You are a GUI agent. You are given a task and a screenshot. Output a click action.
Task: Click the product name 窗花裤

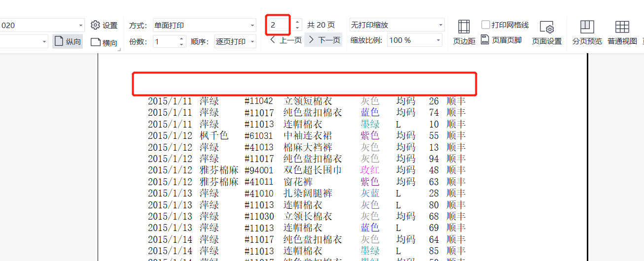pos(298,182)
